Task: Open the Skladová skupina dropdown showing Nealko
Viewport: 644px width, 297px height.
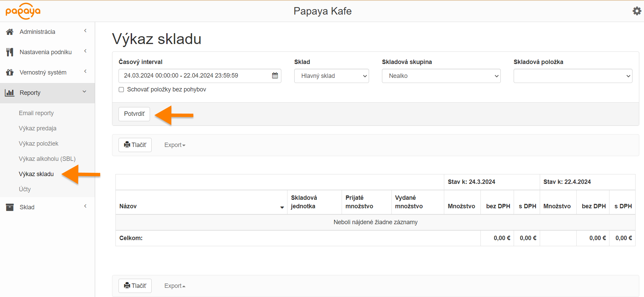Action: click(x=441, y=76)
